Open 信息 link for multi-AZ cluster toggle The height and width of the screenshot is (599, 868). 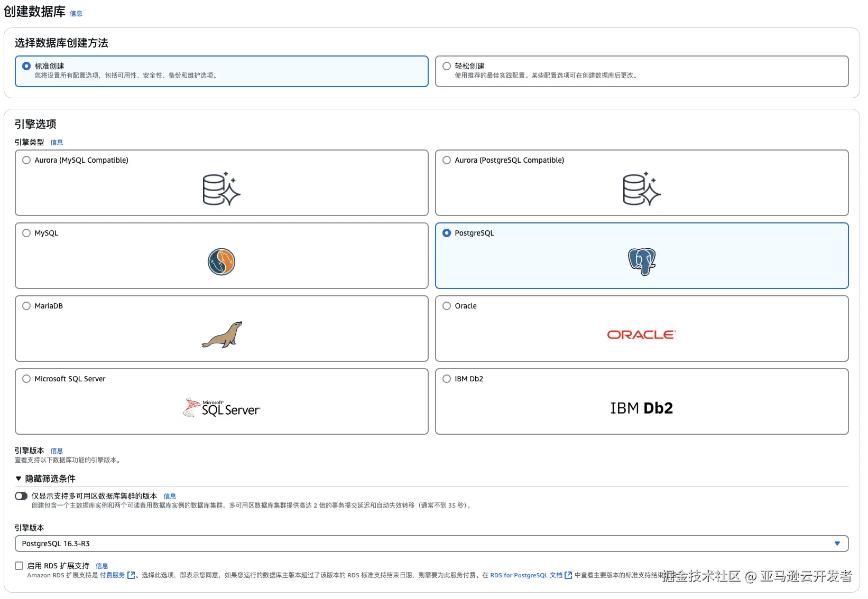(170, 497)
